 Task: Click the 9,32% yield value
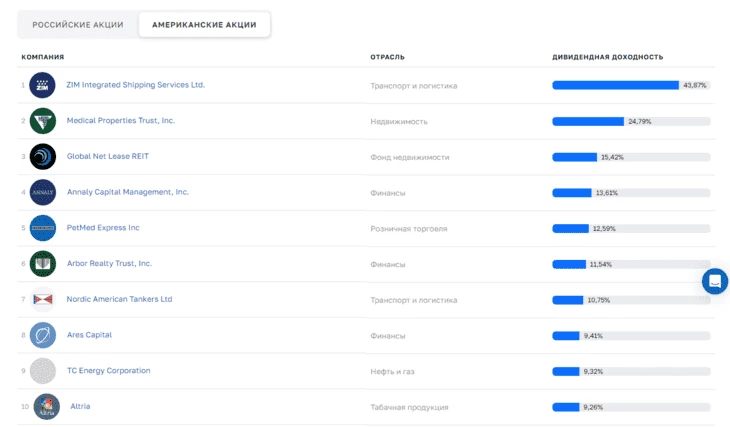pyautogui.click(x=593, y=372)
